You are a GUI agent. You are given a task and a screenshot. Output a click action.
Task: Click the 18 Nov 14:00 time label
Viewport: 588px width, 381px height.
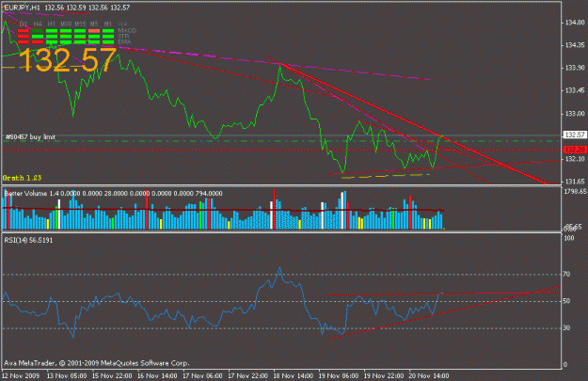294,375
